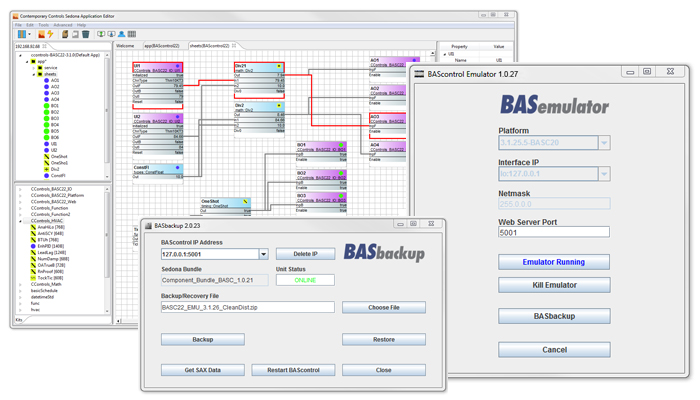The height and width of the screenshot is (400, 700).
Task: Collapse the sheets folder in tree
Action: coord(33,74)
